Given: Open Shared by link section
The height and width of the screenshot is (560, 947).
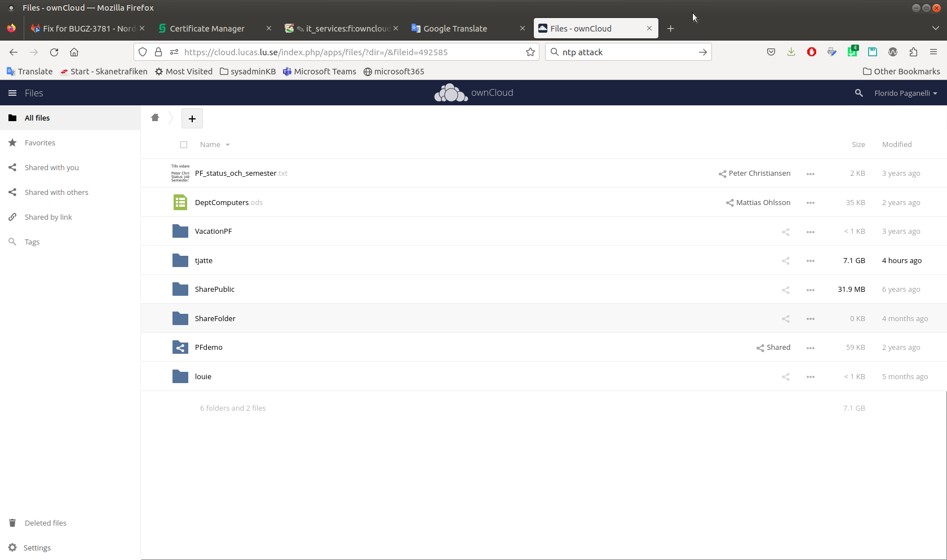Looking at the screenshot, I should [x=48, y=217].
